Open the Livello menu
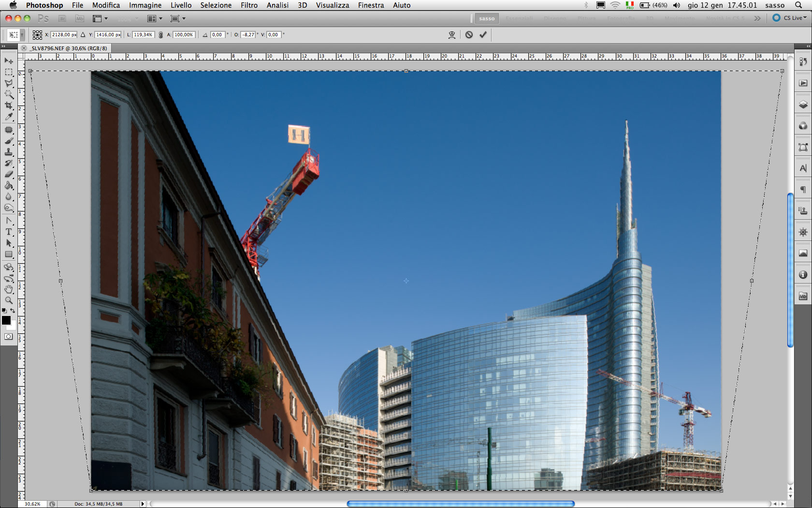This screenshot has width=812, height=508. click(x=181, y=5)
